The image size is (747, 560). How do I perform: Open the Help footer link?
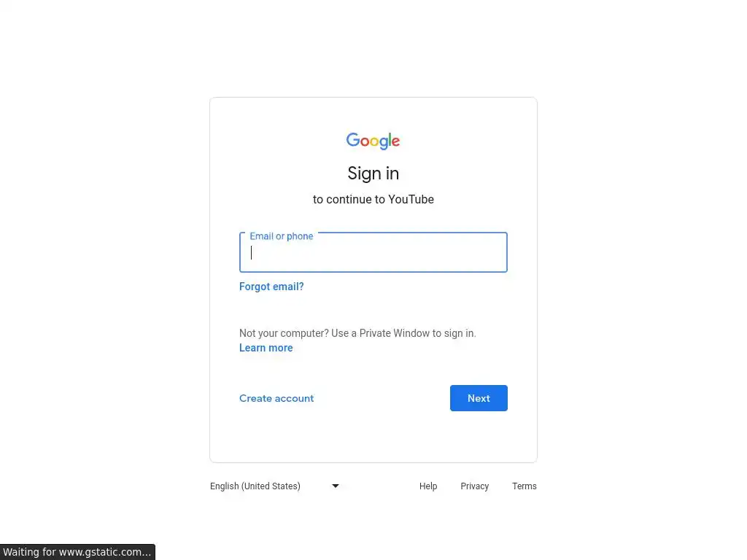(x=428, y=486)
